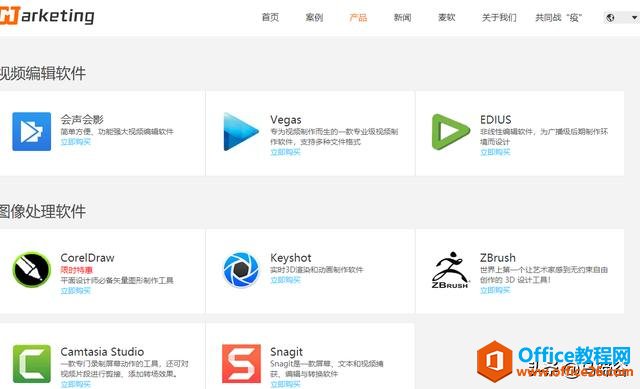640x389 pixels.
Task: Click the red 限时特惠 label
Action: (x=76, y=270)
